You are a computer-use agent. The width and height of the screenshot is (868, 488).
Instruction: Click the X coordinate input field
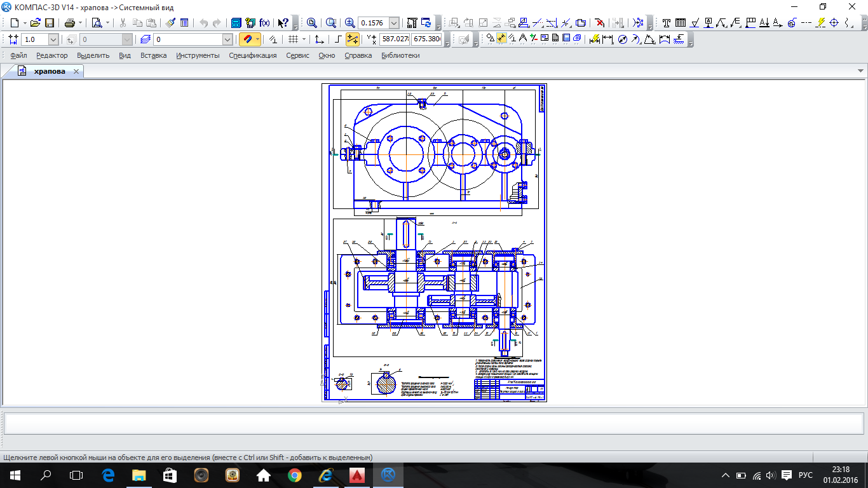[x=394, y=39]
